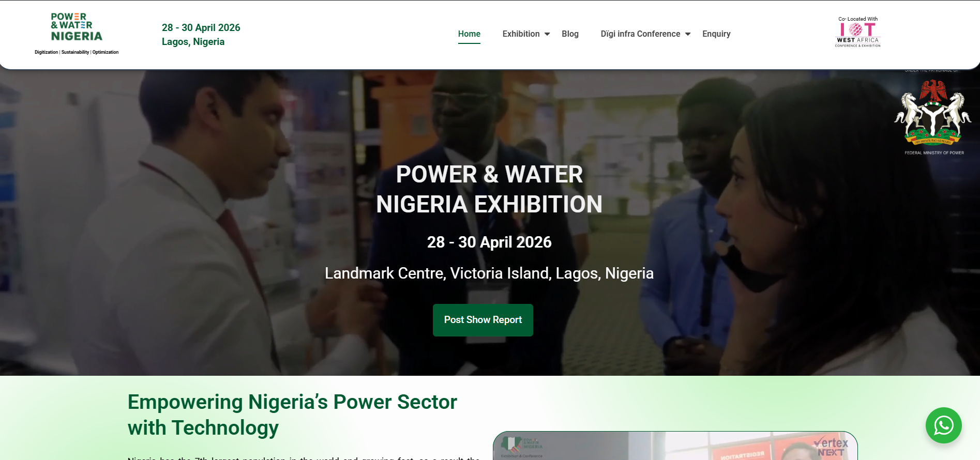Click the 28 - 30 April 2026 header date

201,28
